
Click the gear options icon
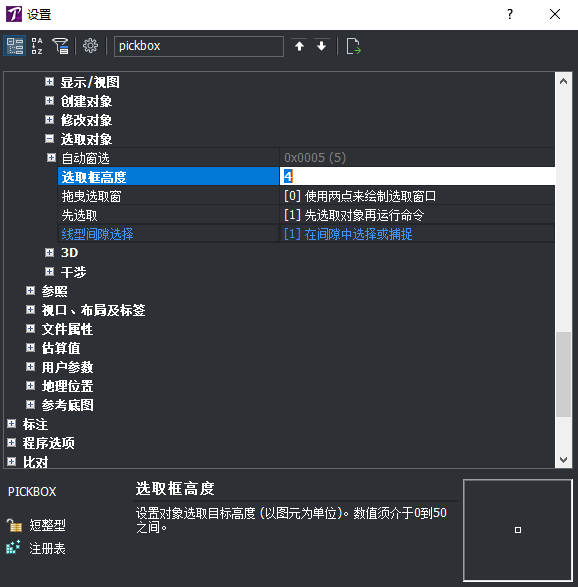click(90, 46)
